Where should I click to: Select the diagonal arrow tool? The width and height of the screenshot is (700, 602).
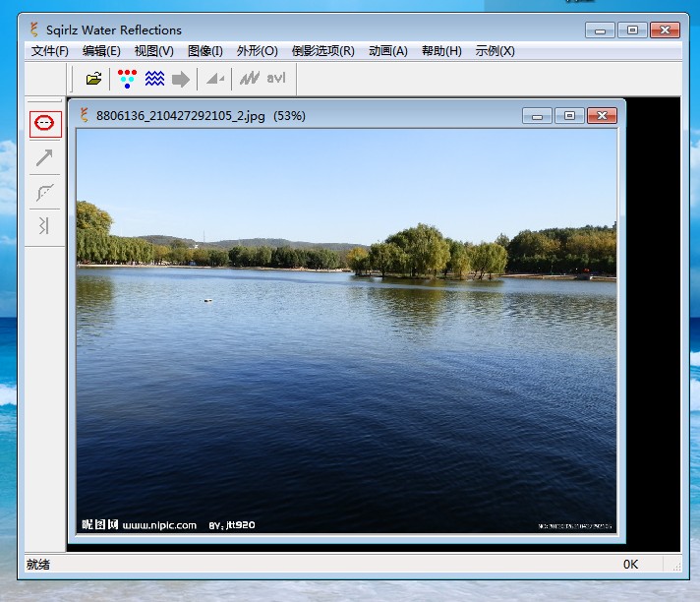[x=44, y=157]
